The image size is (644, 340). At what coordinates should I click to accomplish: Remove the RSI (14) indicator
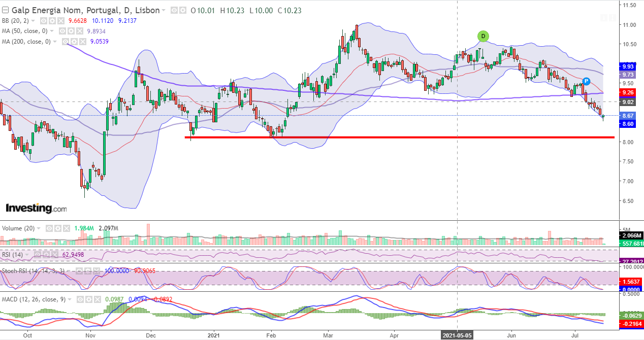coord(55,255)
